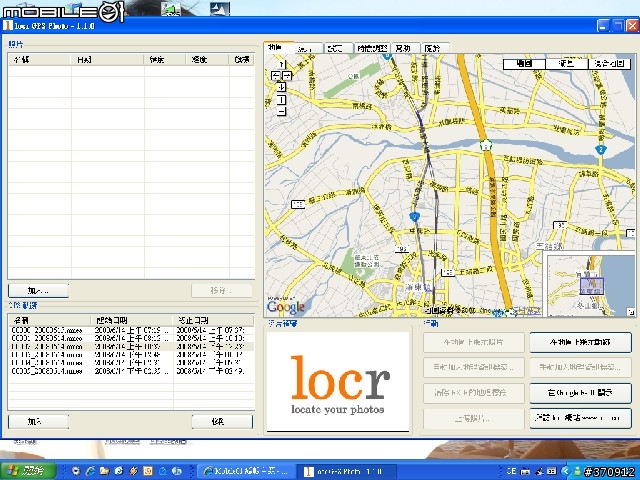Click 移除 button under the tracks table

click(x=222, y=421)
